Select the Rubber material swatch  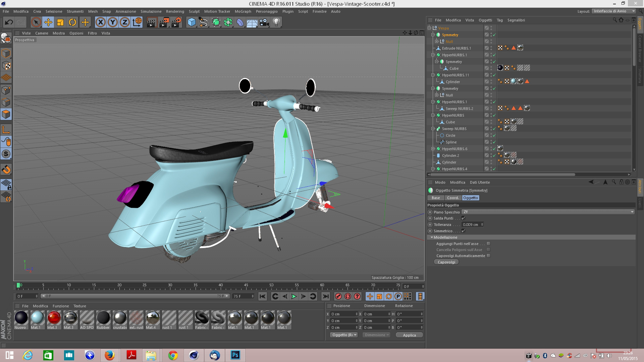point(103,320)
